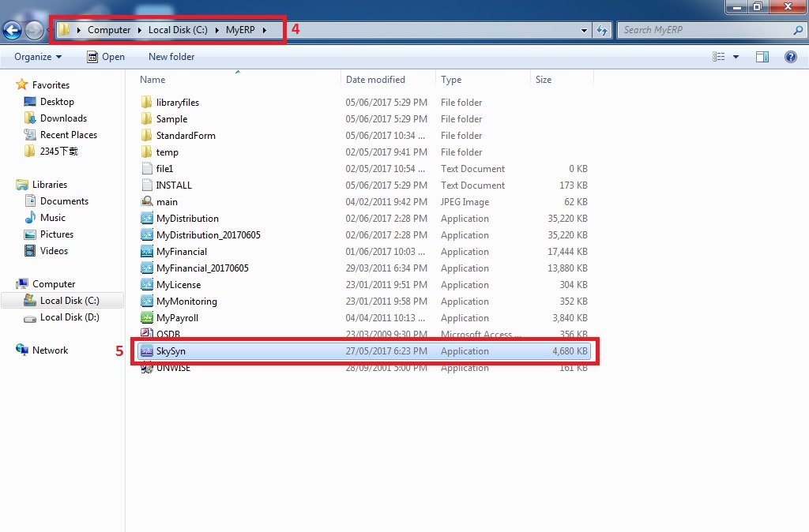
Task: Click the Open toolbar button
Action: (106, 57)
